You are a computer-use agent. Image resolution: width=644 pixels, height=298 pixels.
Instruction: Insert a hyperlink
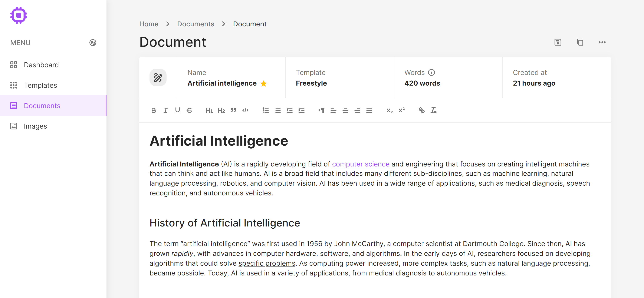click(421, 110)
